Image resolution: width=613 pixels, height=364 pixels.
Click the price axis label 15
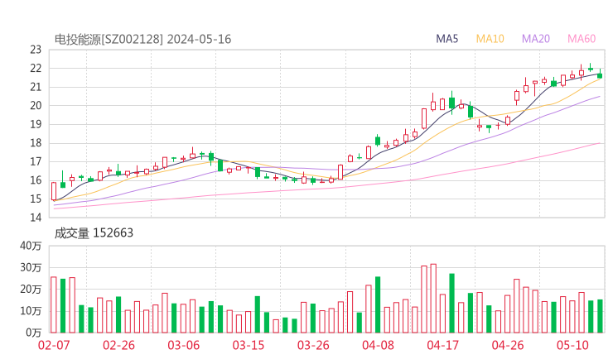click(x=36, y=199)
